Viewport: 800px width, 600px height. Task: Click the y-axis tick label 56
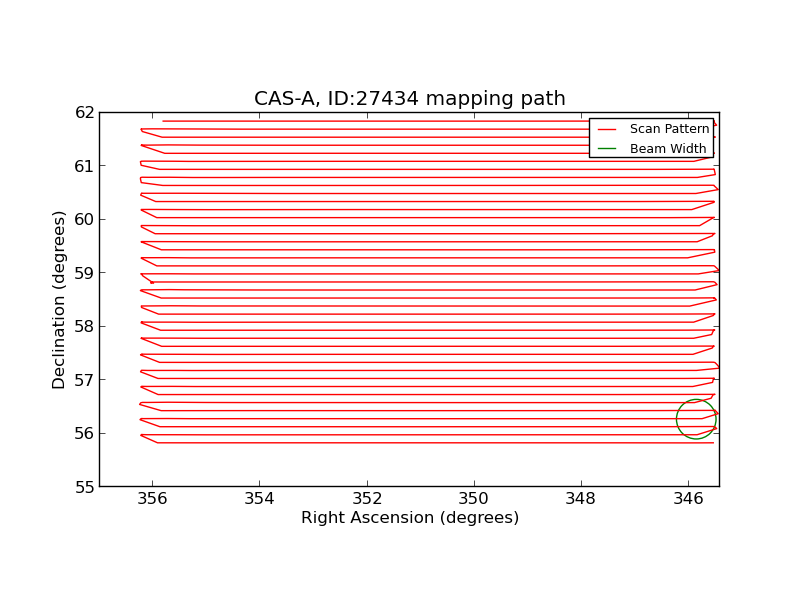coord(85,433)
